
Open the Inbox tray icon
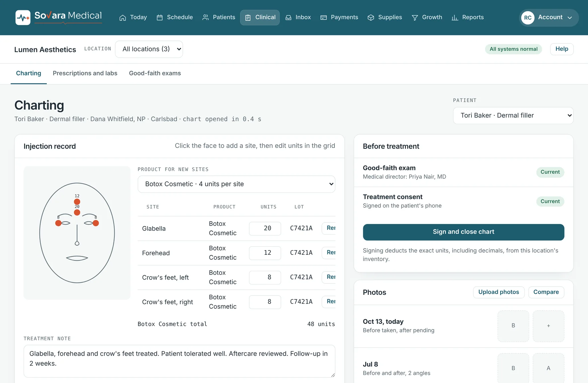[x=288, y=18]
